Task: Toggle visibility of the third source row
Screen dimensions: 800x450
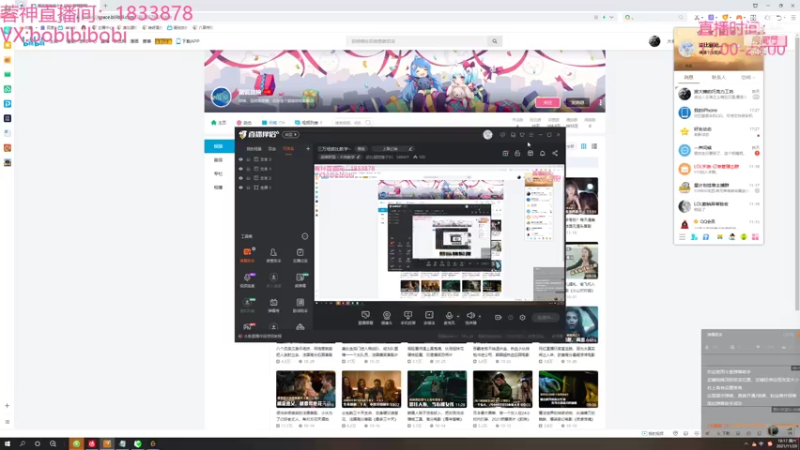Action: (x=241, y=178)
